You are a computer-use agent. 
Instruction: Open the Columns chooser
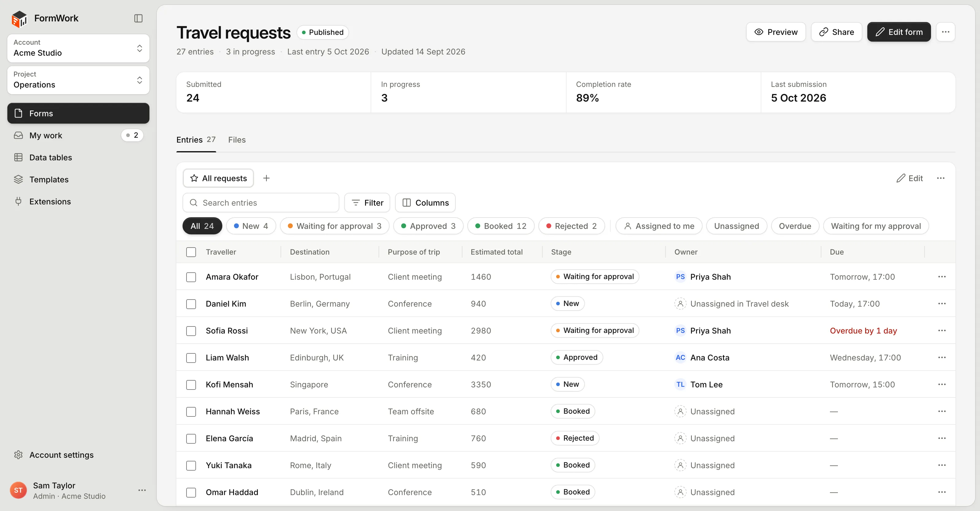coord(425,203)
